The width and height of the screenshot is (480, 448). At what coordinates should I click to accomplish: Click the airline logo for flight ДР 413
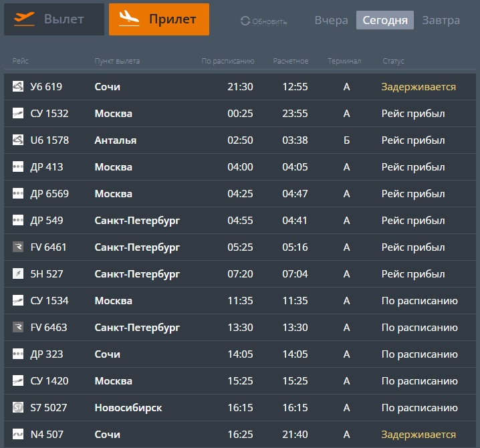[18, 167]
